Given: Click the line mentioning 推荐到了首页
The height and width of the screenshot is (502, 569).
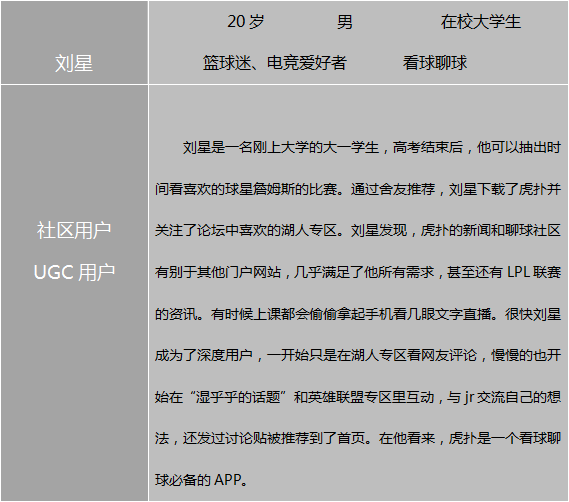Looking at the screenshot, I should coord(358,438).
